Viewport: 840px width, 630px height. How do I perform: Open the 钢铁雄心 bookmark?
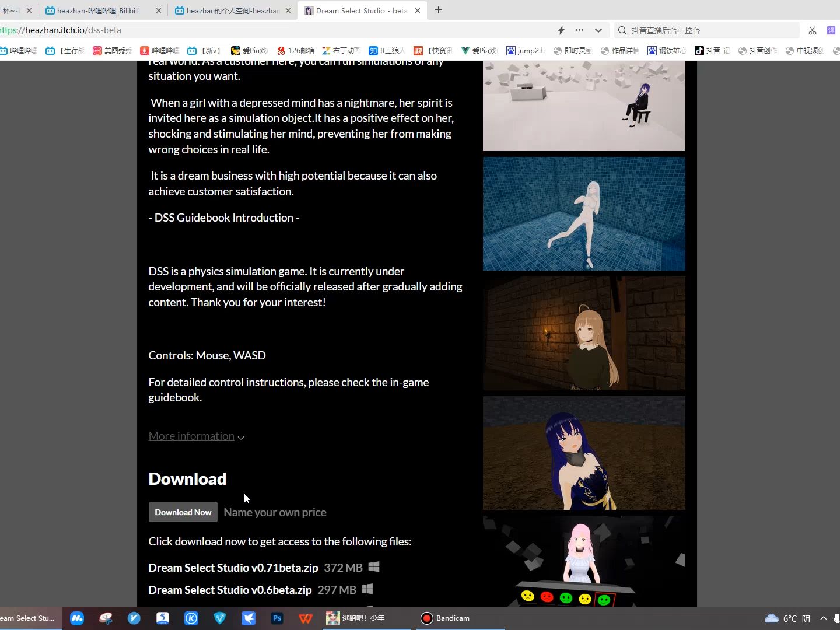coord(667,51)
